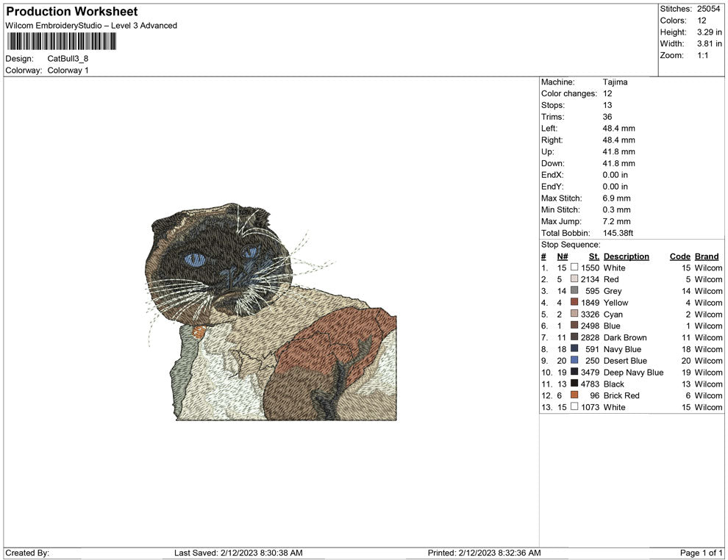Click the Page 1 of 1 footer text

pos(701,553)
